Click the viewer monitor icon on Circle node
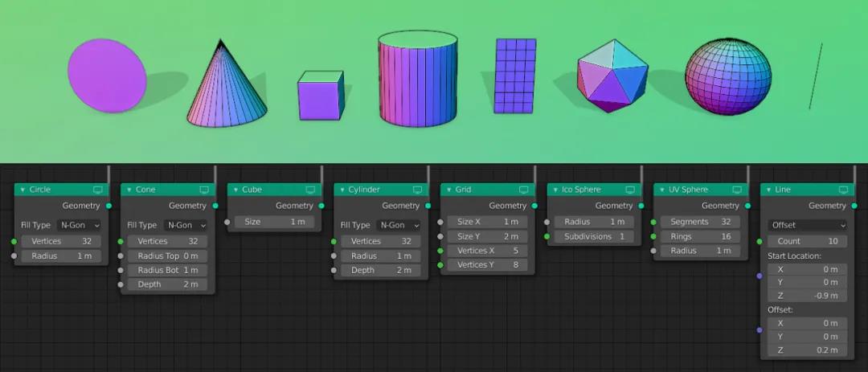Viewport: 868px width, 372px height. [x=98, y=190]
